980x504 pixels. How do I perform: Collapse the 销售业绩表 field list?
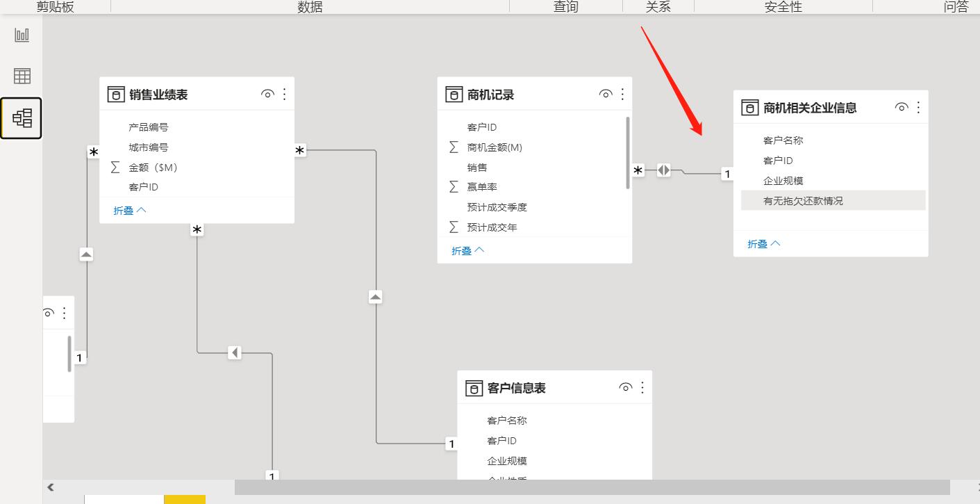click(x=130, y=210)
